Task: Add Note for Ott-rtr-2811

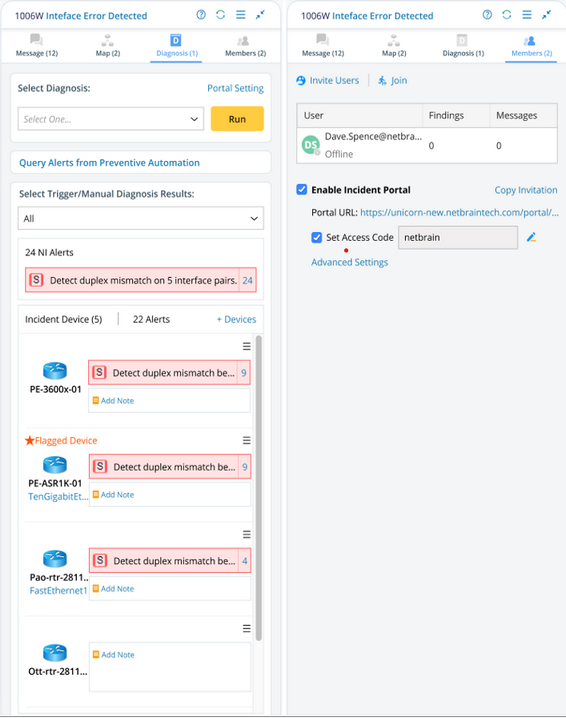Action: (114, 655)
